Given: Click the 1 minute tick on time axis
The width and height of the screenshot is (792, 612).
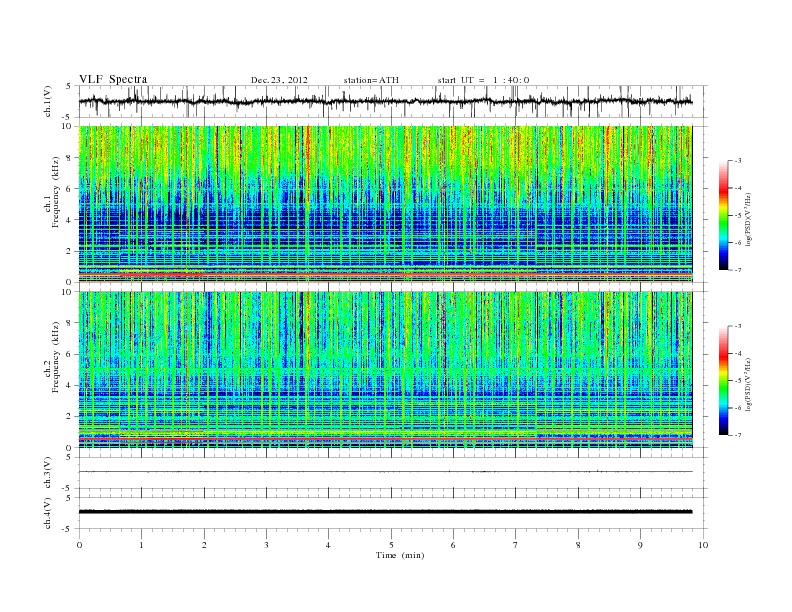Looking at the screenshot, I should (141, 545).
